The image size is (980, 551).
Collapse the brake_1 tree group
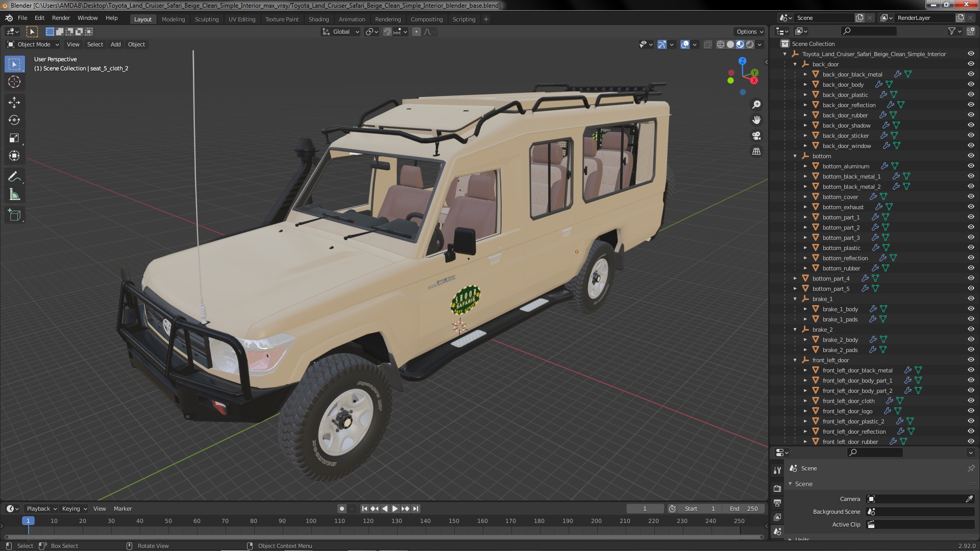pyautogui.click(x=795, y=298)
